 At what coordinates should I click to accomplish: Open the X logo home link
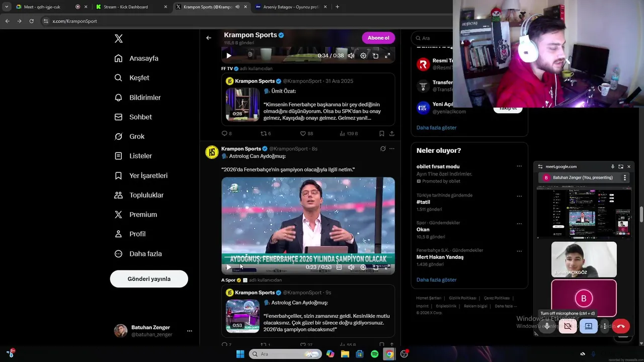[x=118, y=39]
